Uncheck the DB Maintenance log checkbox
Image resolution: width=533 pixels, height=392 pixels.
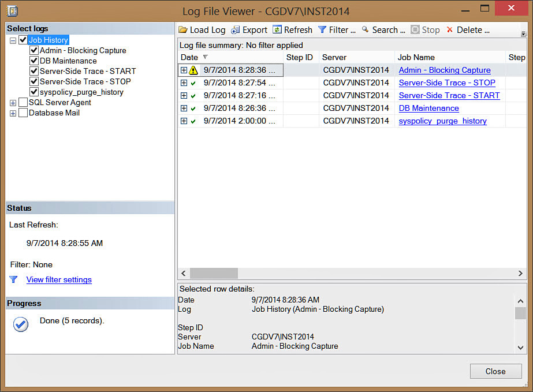pos(34,61)
